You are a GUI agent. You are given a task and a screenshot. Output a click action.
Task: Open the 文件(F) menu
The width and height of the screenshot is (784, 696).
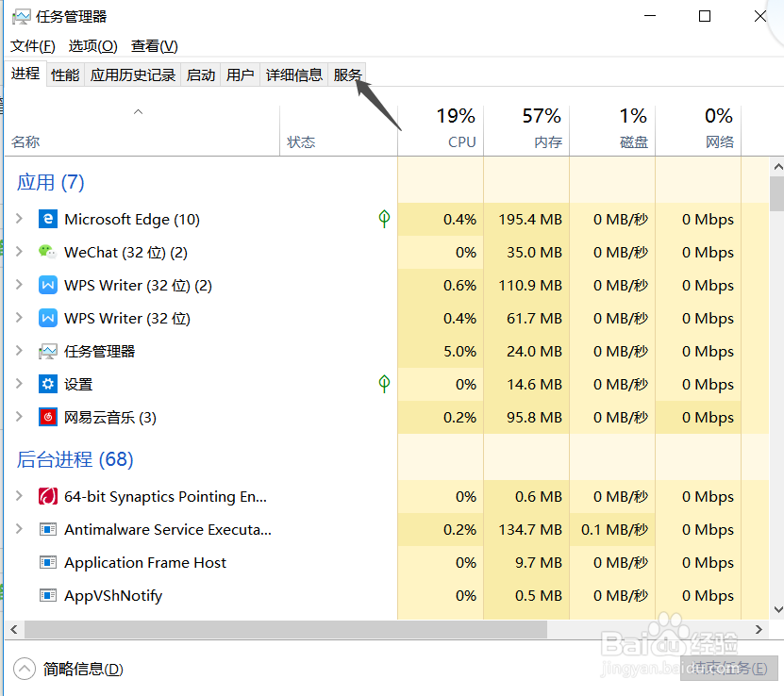(x=32, y=46)
